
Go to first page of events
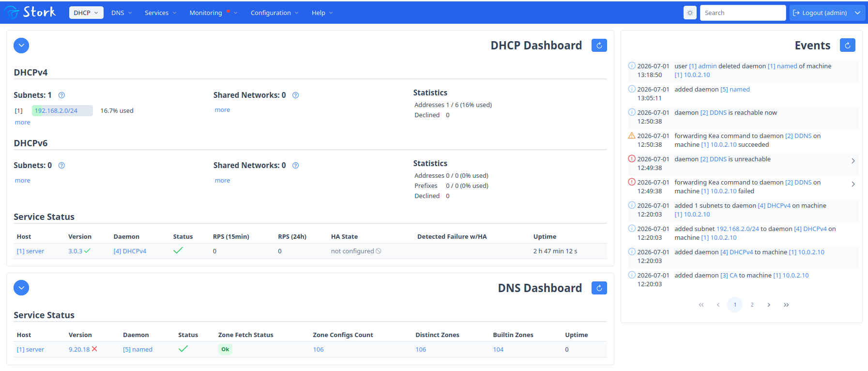[x=701, y=305]
